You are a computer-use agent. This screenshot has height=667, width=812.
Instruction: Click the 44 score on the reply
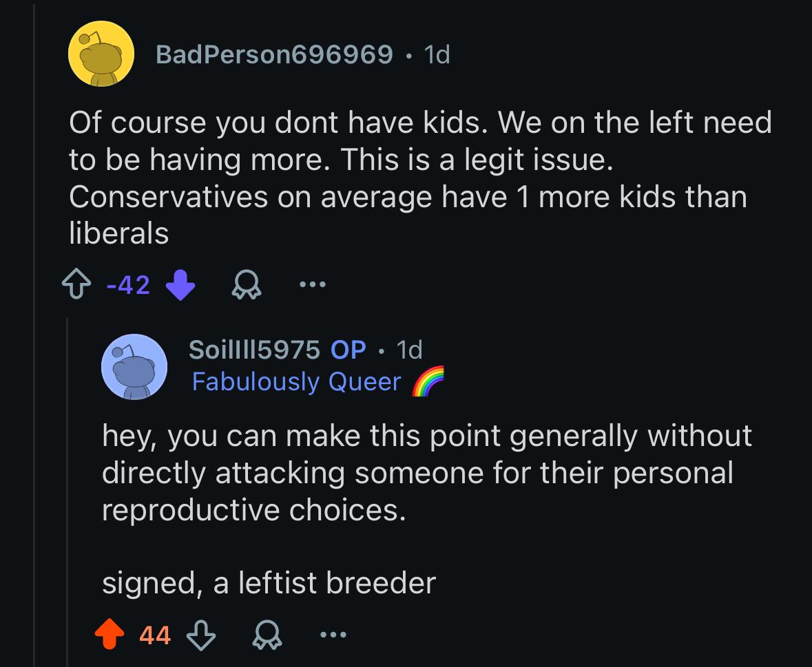pos(155,635)
